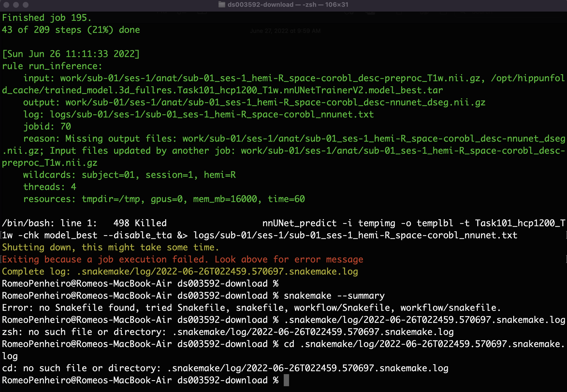Click the rightmost traffic light window button
Viewport: 567px width, 392px height.
tap(25, 5)
